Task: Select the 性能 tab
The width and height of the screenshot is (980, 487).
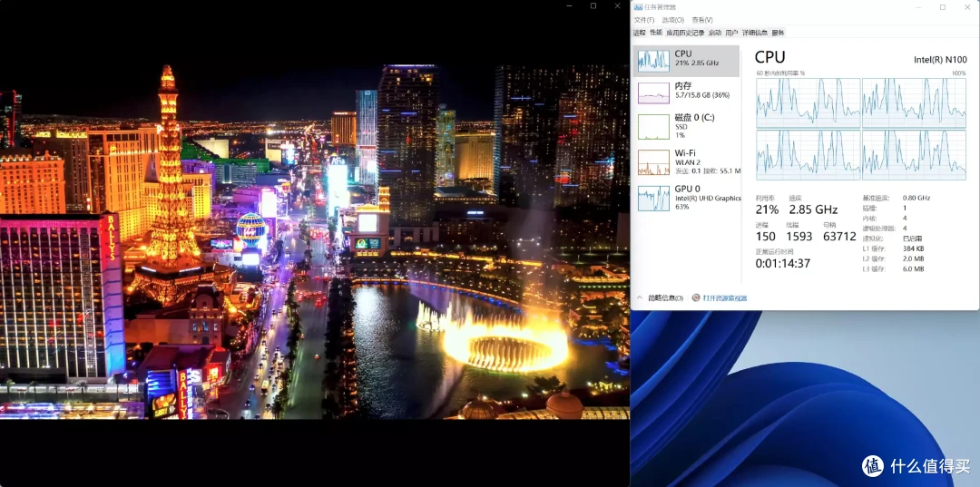Action: [x=656, y=33]
